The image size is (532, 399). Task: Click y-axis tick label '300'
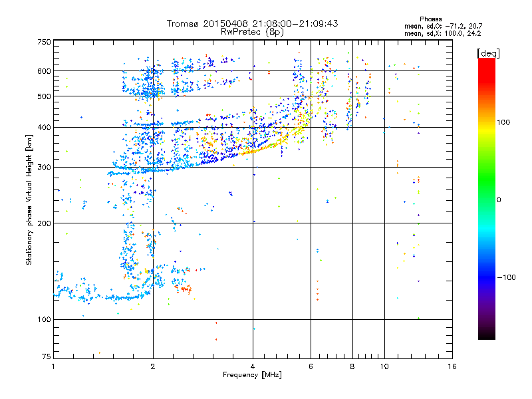coord(45,167)
